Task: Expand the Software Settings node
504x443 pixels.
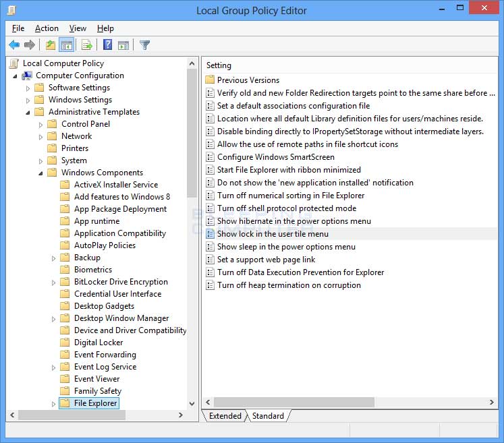Action: pos(28,88)
